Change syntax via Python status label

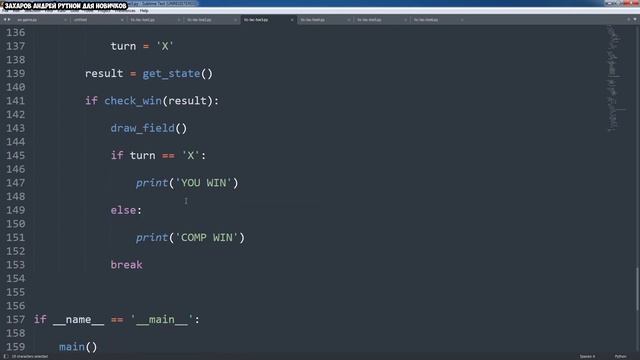(x=620, y=356)
